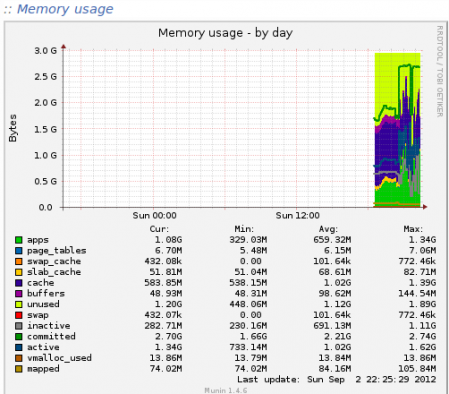Click the Sun 00:00 axis label

click(154, 216)
